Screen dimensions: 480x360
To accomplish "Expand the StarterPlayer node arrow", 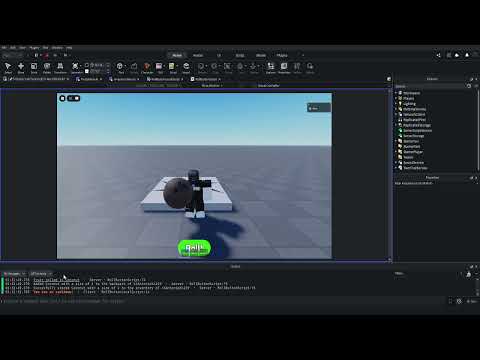I will pyautogui.click(x=396, y=152).
